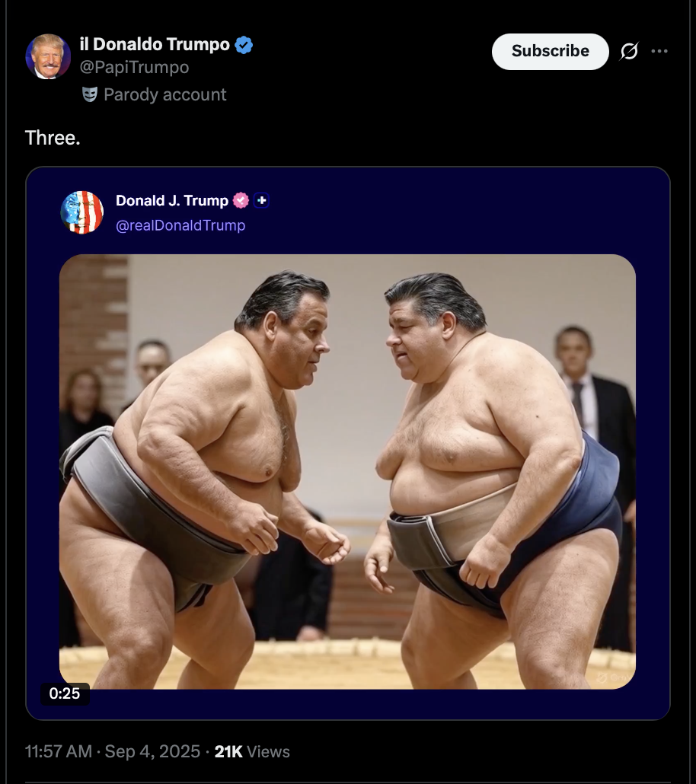Open the 11:57 AM Sep 4, 2025 timestamp
Screen dimensions: 696x784
coord(113,751)
